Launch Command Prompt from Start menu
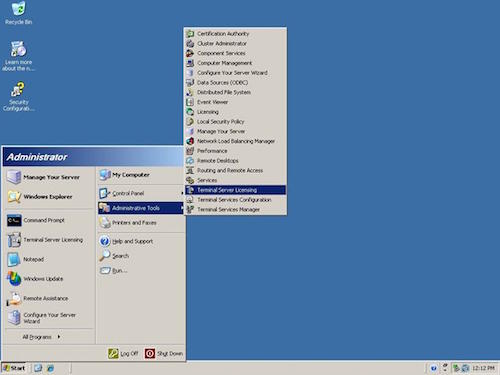The height and width of the screenshot is (375, 500). (x=50, y=220)
